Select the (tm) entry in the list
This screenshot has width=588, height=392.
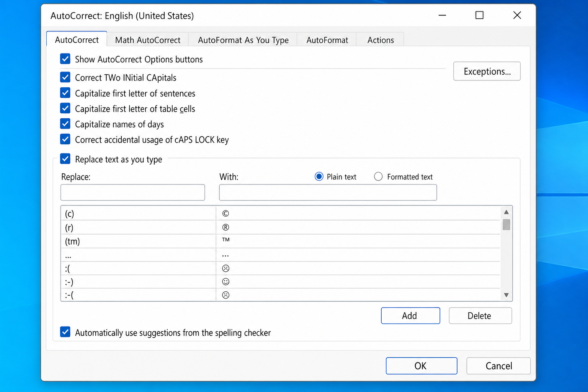pos(138,241)
